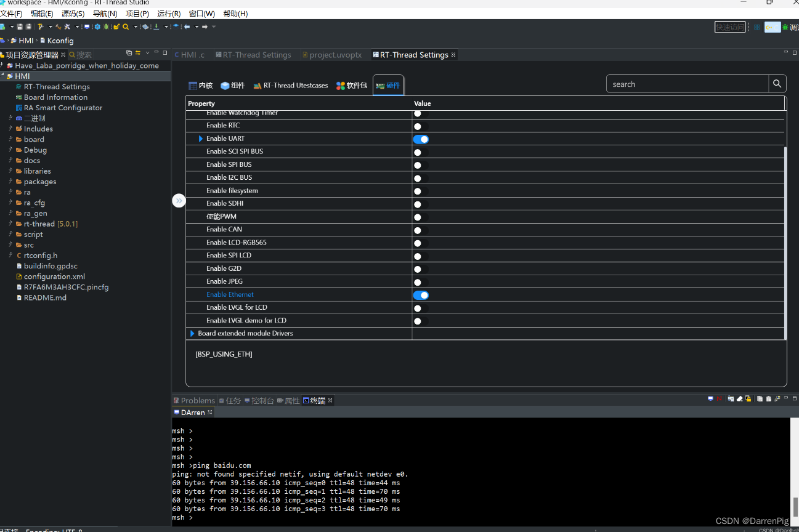Click inside the settings search field
799x532 pixels.
[687, 84]
